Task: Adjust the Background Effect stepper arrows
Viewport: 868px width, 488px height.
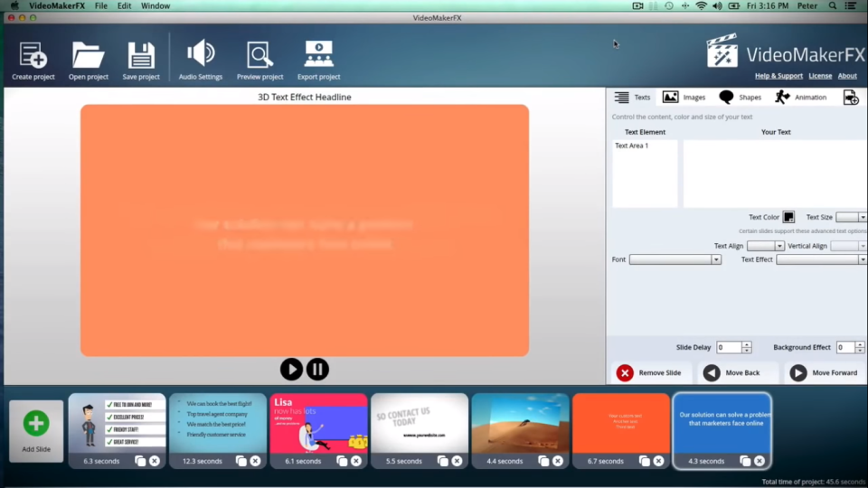Action: coord(859,347)
